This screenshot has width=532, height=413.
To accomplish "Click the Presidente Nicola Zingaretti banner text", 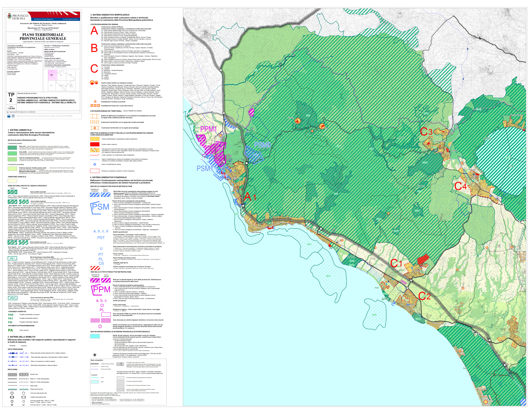I will point(44,19).
